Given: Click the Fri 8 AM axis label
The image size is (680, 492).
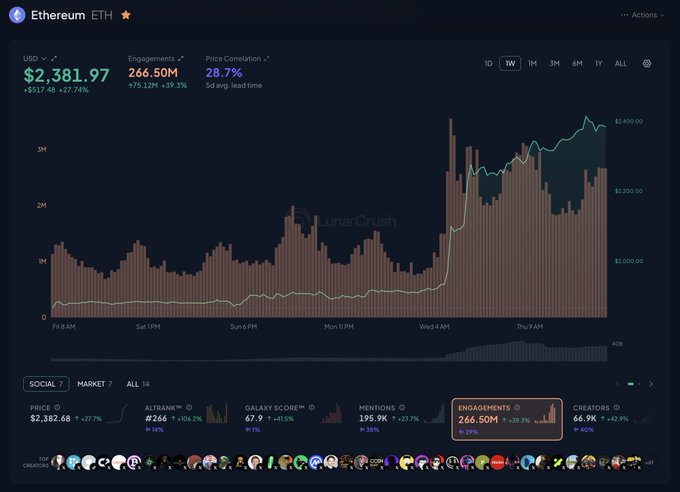Looking at the screenshot, I should tap(64, 327).
